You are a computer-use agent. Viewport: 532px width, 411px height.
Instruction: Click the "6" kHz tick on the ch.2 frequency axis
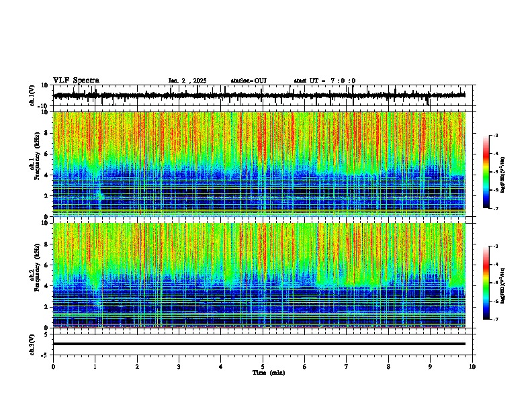coord(46,265)
